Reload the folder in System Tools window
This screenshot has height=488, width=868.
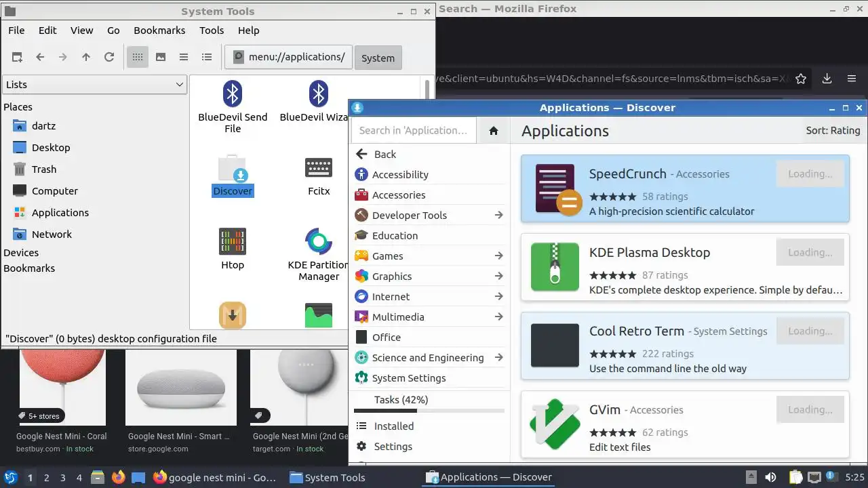109,58
